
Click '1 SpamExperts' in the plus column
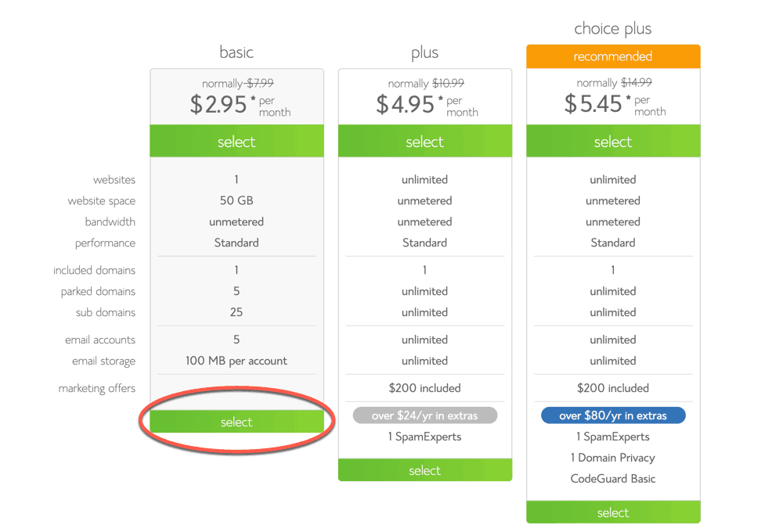[424, 437]
